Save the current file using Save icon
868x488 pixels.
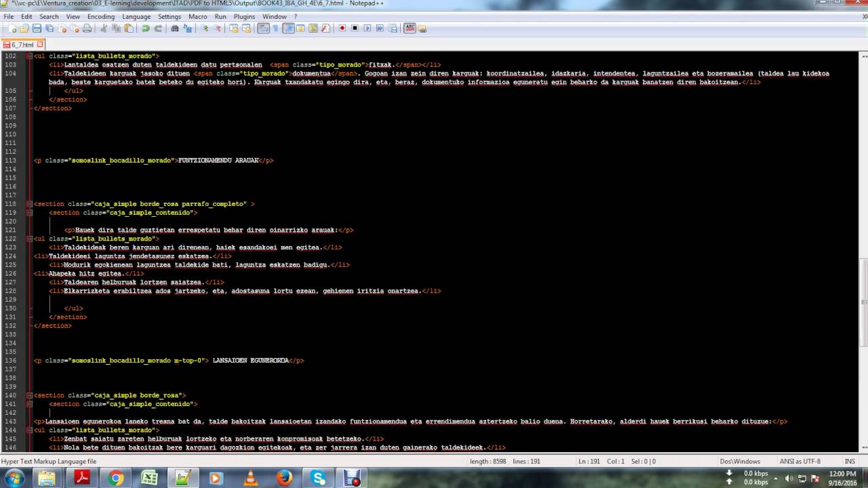[x=37, y=28]
